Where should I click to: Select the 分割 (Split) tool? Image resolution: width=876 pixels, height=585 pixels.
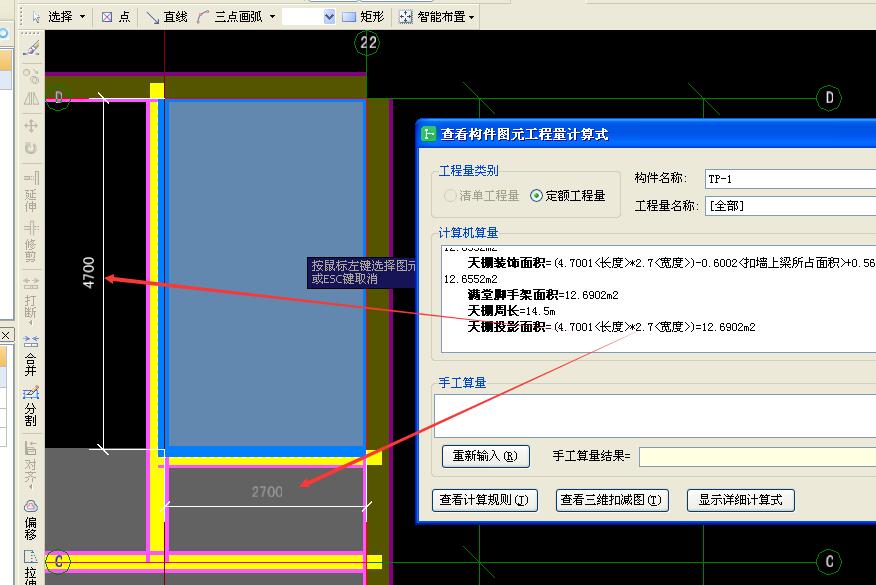[31, 406]
